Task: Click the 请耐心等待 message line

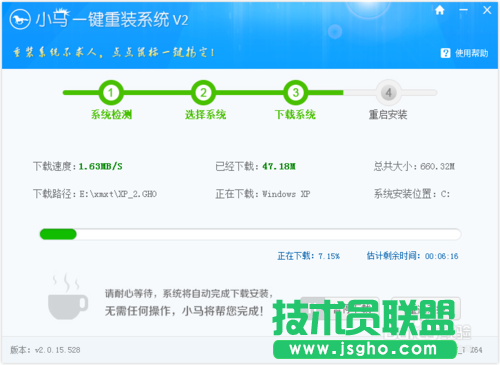Action: coord(189,294)
